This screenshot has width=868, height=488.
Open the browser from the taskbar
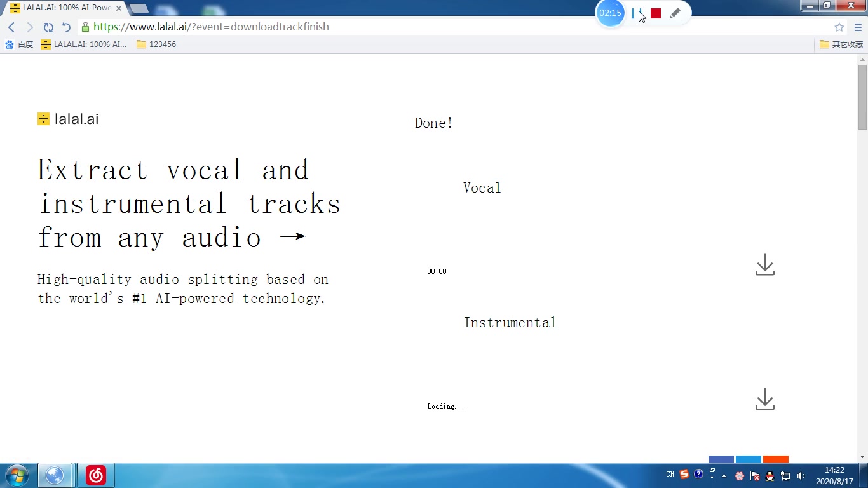click(55, 475)
